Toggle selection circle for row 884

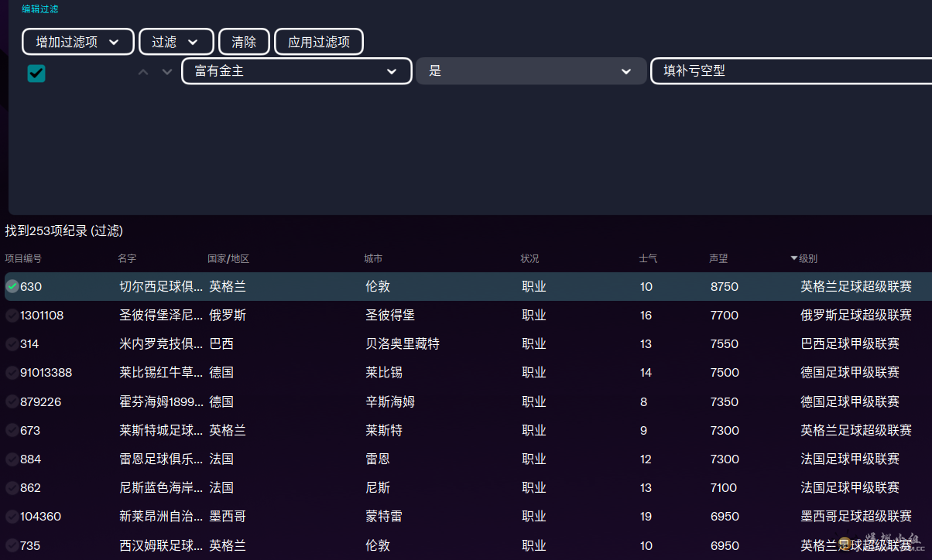pos(12,459)
